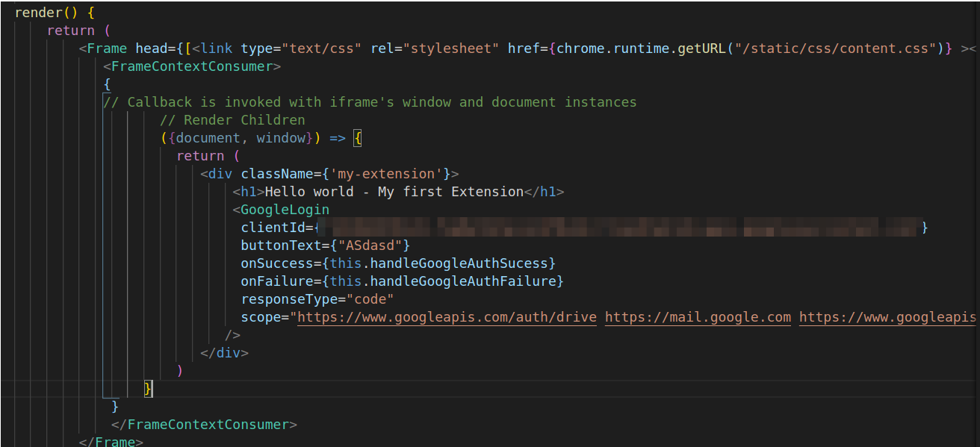Open the googleapis.com/auth/drive scope link
This screenshot has width=980, height=447.
[x=447, y=316]
